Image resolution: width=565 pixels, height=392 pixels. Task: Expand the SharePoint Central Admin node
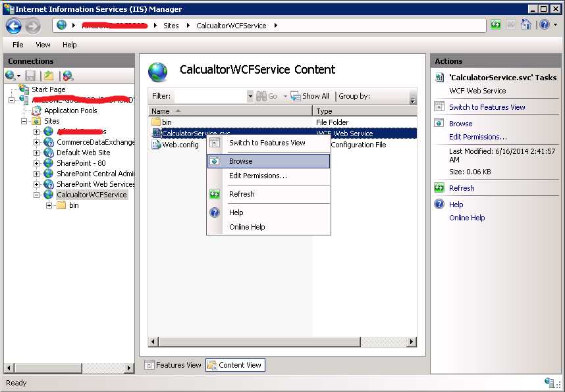tap(36, 174)
